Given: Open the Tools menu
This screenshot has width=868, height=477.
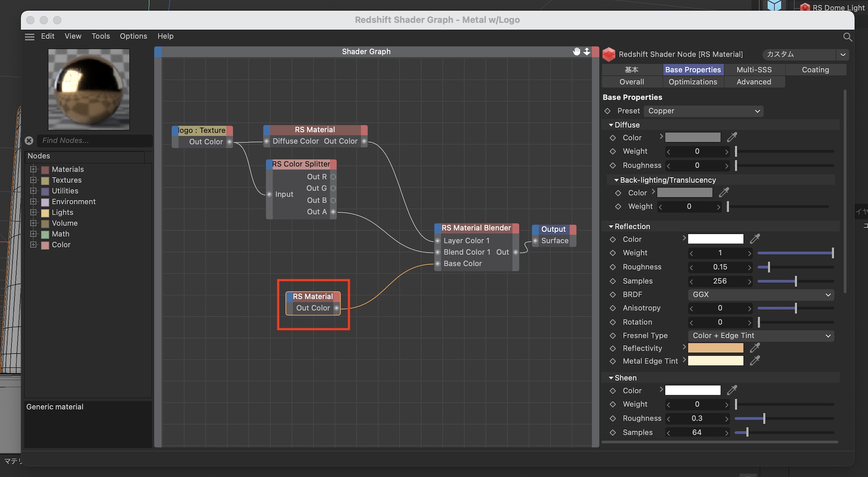Looking at the screenshot, I should point(100,36).
